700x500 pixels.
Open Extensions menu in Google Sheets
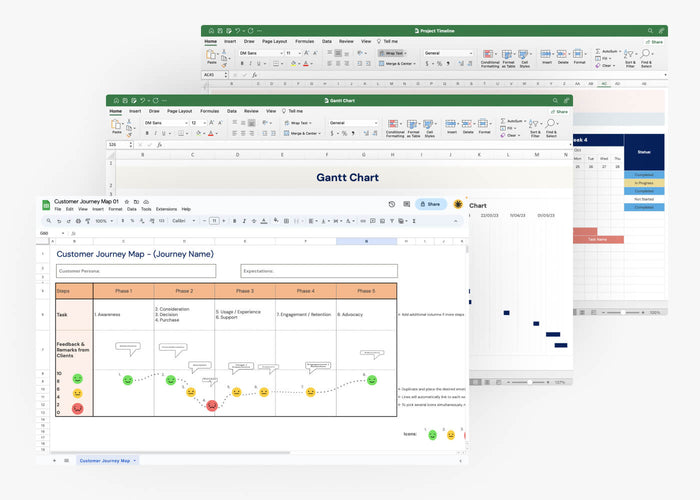click(x=166, y=209)
